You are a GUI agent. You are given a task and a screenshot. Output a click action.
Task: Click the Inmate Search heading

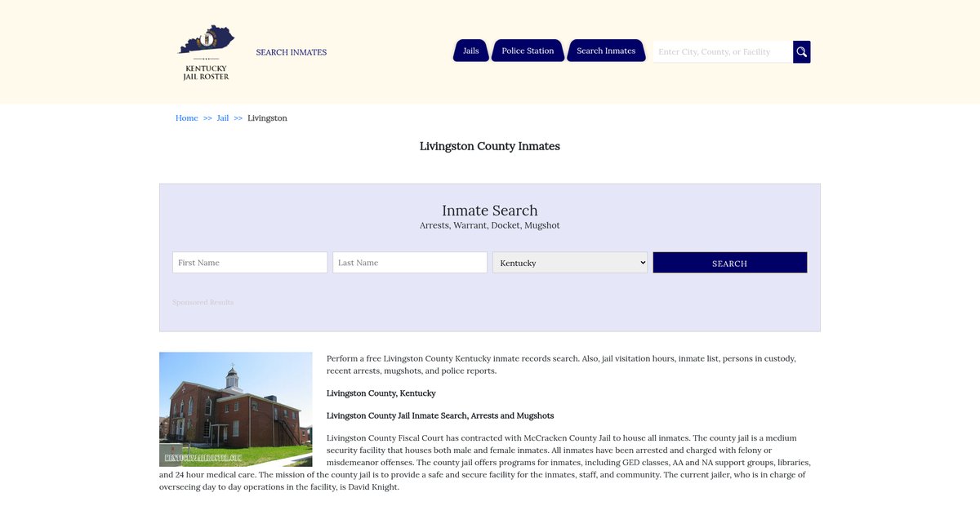(490, 211)
